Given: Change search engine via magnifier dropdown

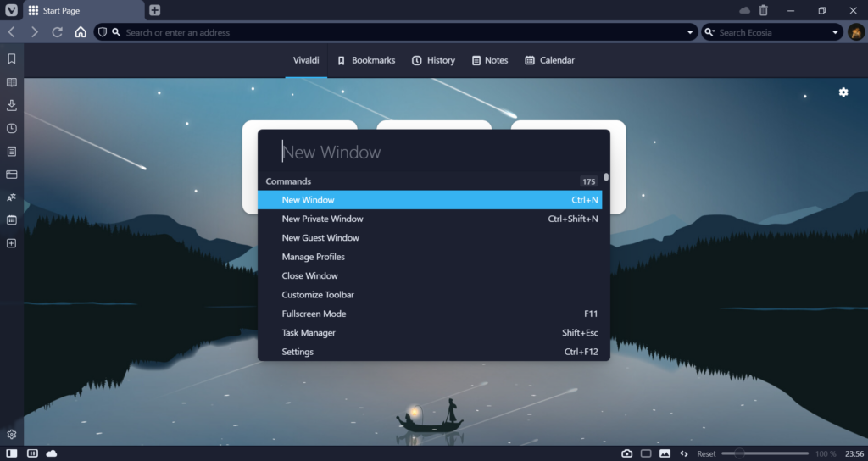Looking at the screenshot, I should point(709,32).
